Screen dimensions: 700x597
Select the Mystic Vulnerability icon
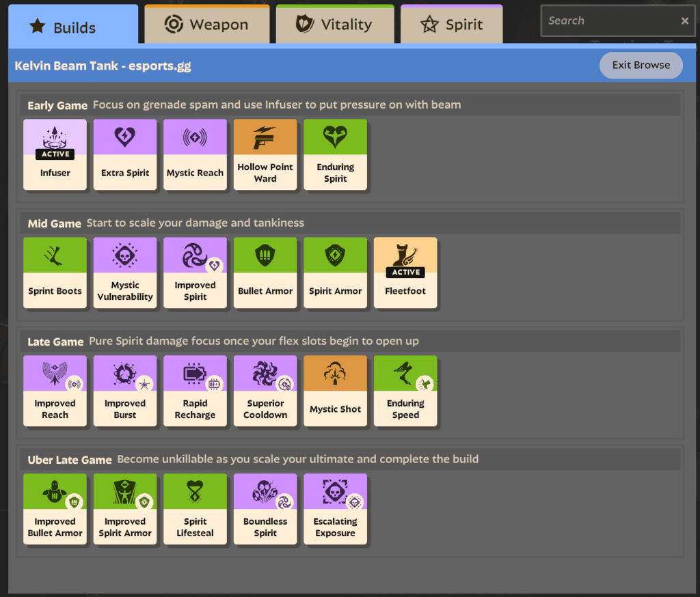(125, 272)
